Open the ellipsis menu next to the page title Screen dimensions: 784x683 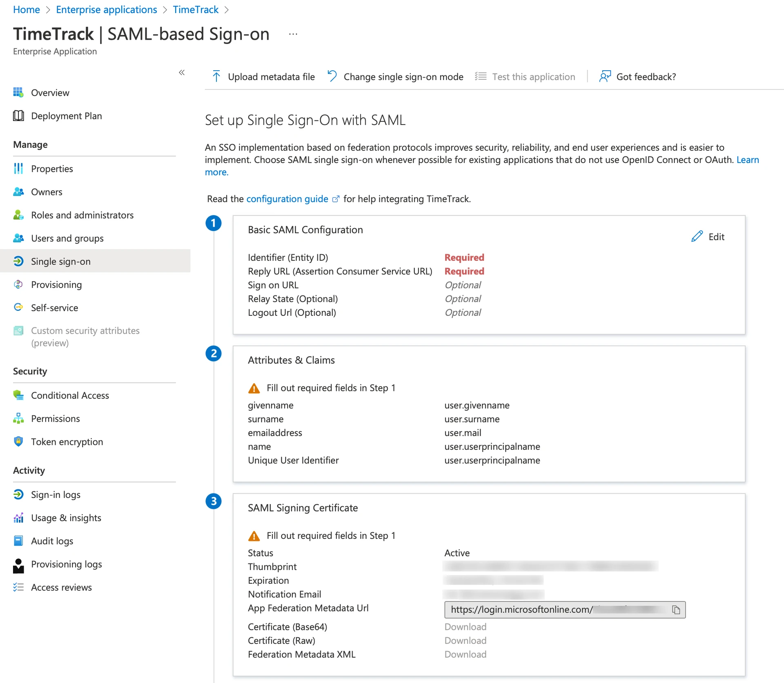tap(292, 33)
